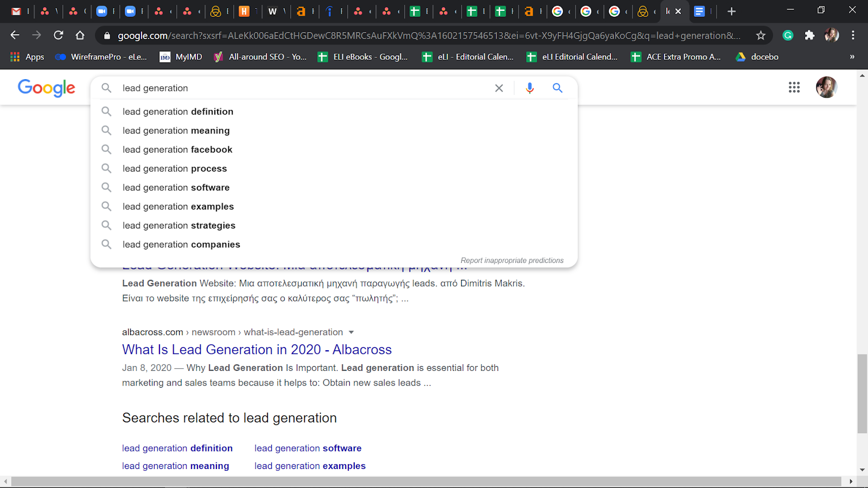Viewport: 868px width, 488px height.
Task: Click the vertical page scrollbar thumb
Action: pos(862,394)
